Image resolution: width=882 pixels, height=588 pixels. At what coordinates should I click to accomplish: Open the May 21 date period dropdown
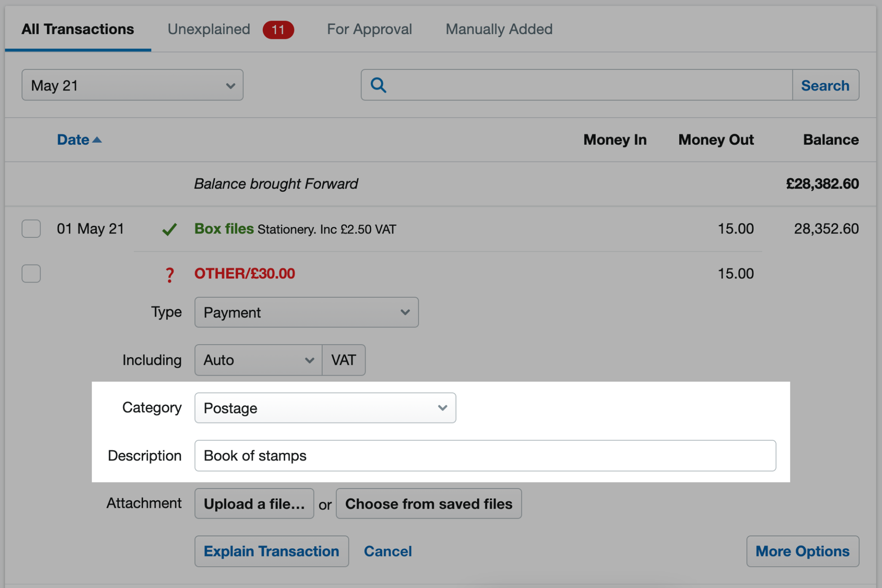(132, 85)
